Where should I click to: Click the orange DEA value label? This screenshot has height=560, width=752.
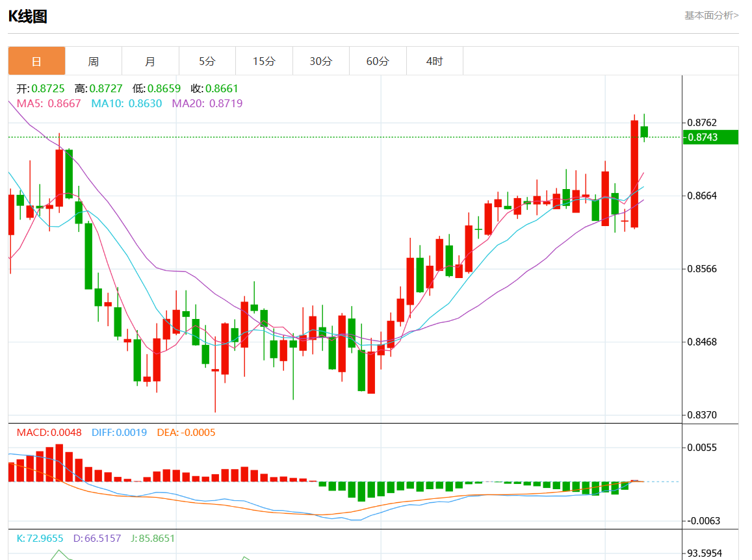[186, 433]
